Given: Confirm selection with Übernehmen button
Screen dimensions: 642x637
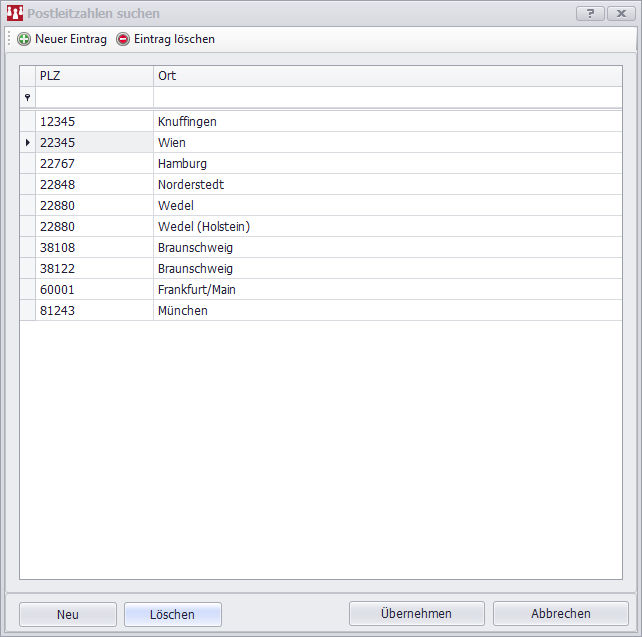Looking at the screenshot, I should click(416, 614).
